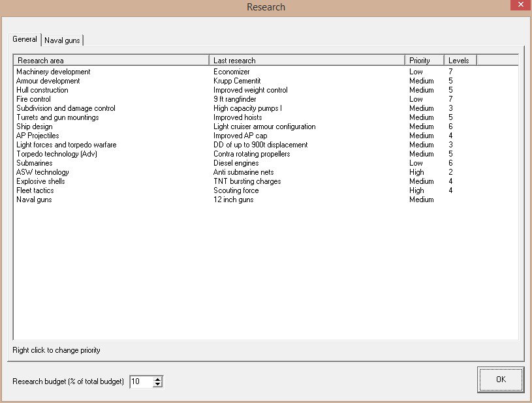
Task: Click the Priority column header
Action: 424,61
